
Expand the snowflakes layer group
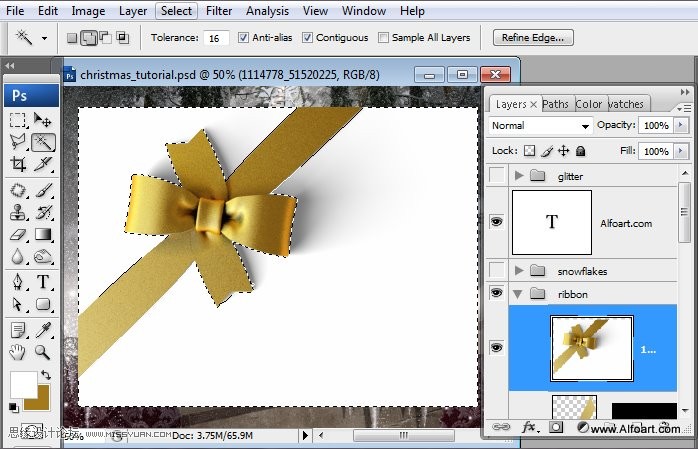pos(519,270)
